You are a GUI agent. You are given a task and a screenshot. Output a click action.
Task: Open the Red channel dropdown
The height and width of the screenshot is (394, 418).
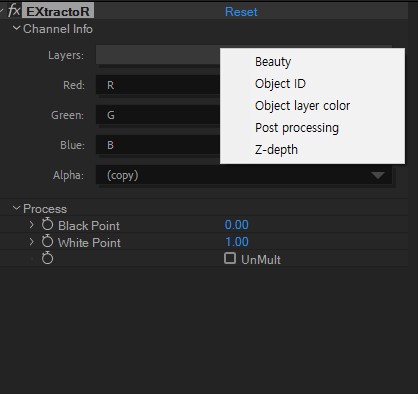click(x=158, y=85)
